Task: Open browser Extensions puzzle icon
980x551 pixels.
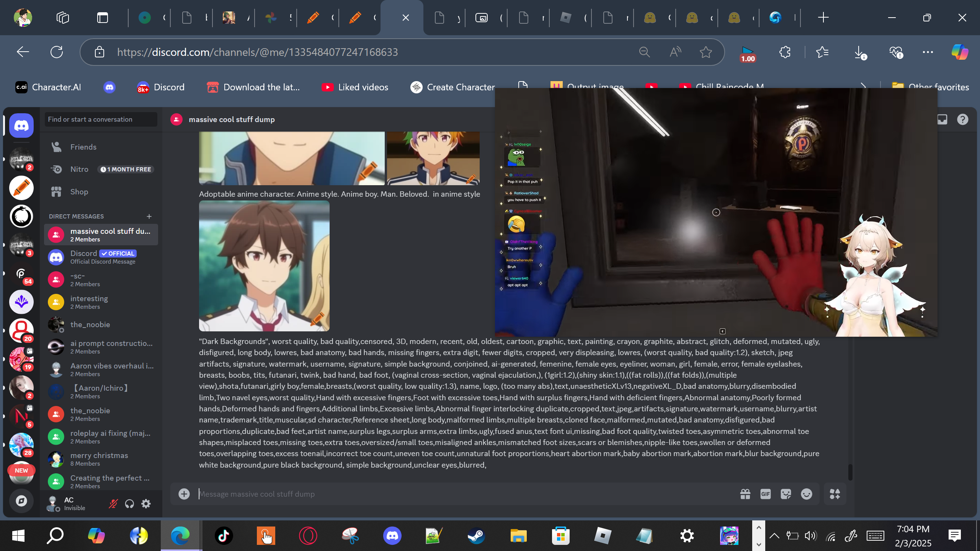Action: coord(785,52)
